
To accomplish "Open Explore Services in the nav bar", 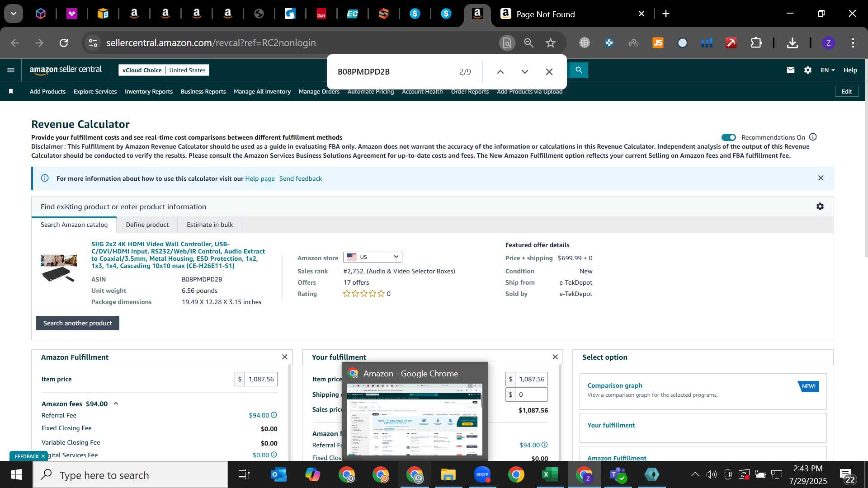I will pyautogui.click(x=95, y=91).
